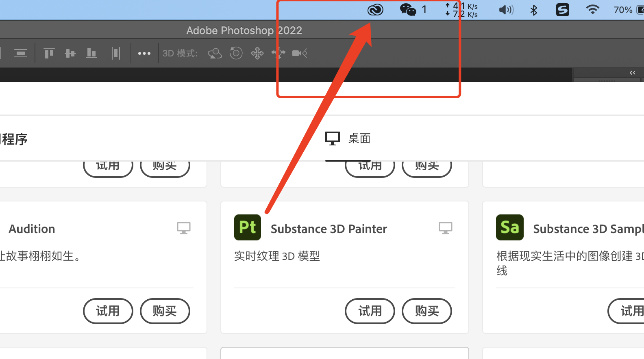Collapse the panel with double chevron
The image size is (644, 359).
[x=632, y=73]
